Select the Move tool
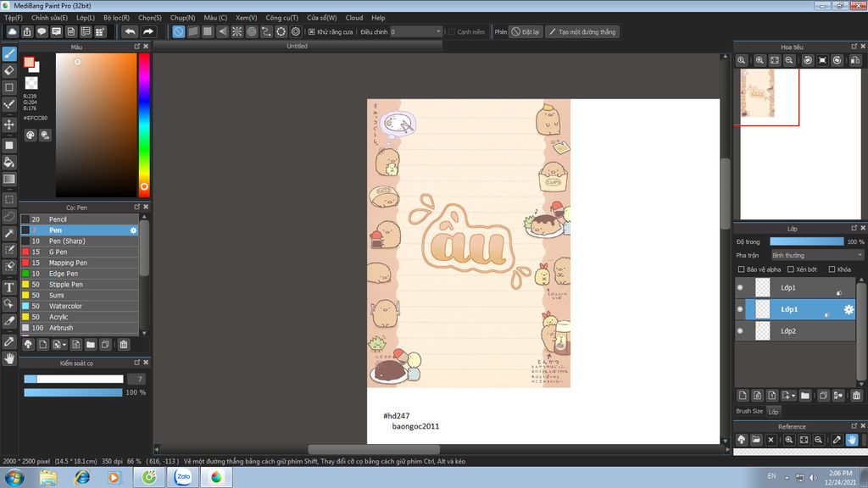The height and width of the screenshot is (488, 868). click(x=9, y=125)
